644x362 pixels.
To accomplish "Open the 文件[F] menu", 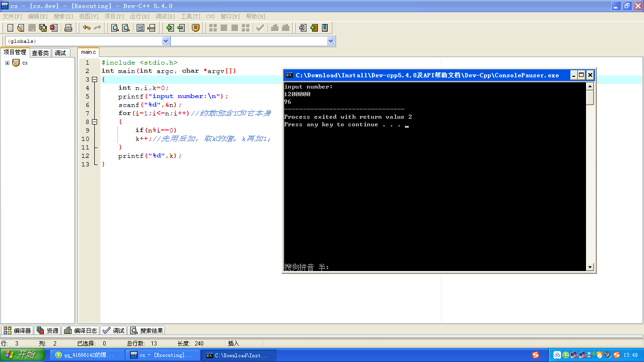I will click(x=13, y=16).
